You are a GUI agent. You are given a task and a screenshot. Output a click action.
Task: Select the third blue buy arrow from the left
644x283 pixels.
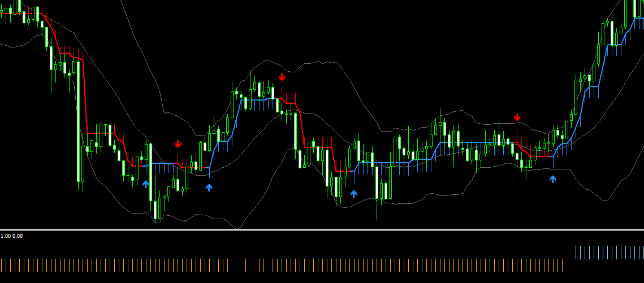(x=353, y=194)
